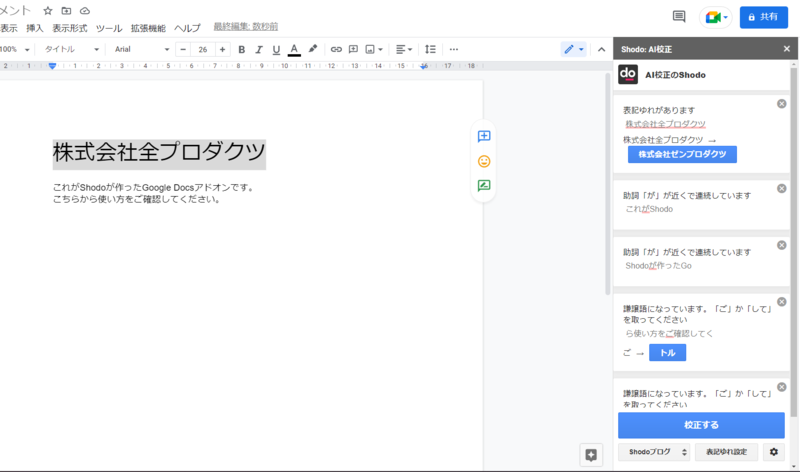Suggest edits from the margin button
The height and width of the screenshot is (472, 800).
[484, 186]
